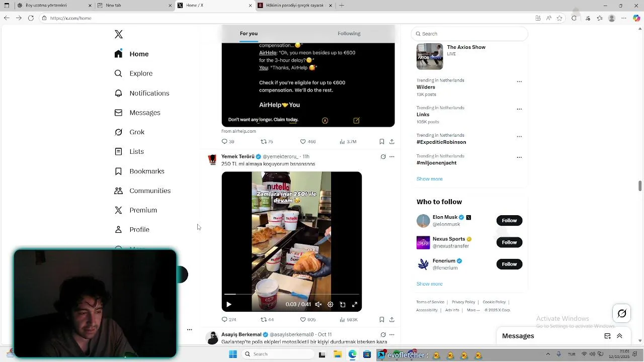The image size is (644, 362).
Task: Click the X logo in the sidebar
Action: [118, 34]
